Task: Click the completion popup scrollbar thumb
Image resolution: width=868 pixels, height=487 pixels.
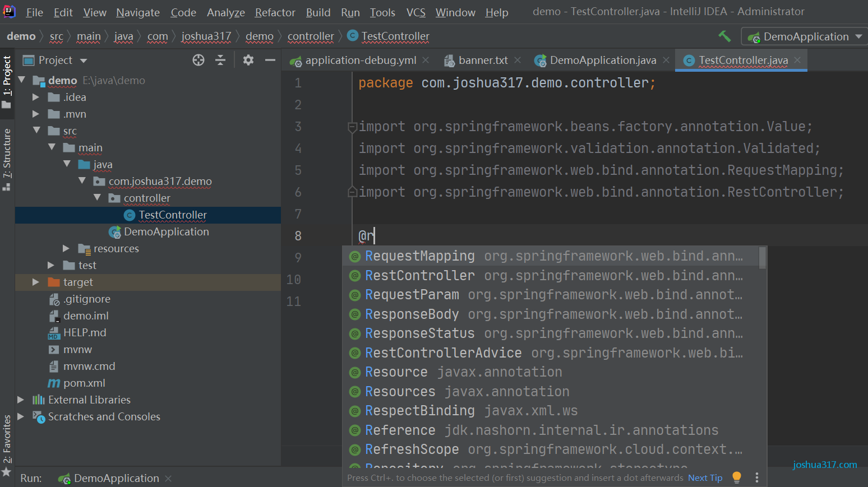Action: (x=762, y=258)
